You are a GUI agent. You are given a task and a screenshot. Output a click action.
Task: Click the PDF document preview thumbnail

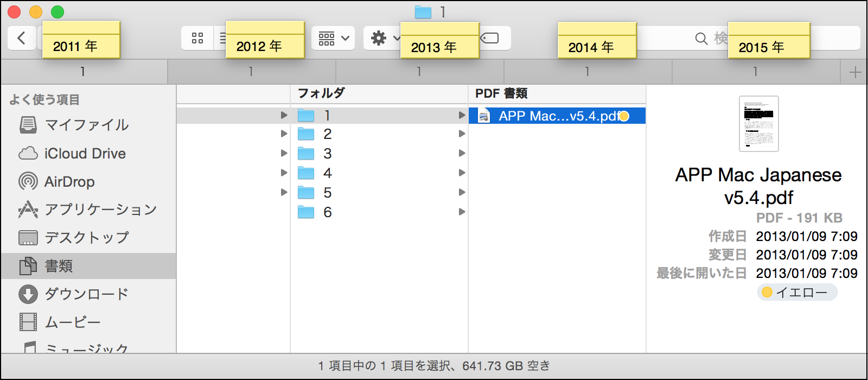coord(759,124)
